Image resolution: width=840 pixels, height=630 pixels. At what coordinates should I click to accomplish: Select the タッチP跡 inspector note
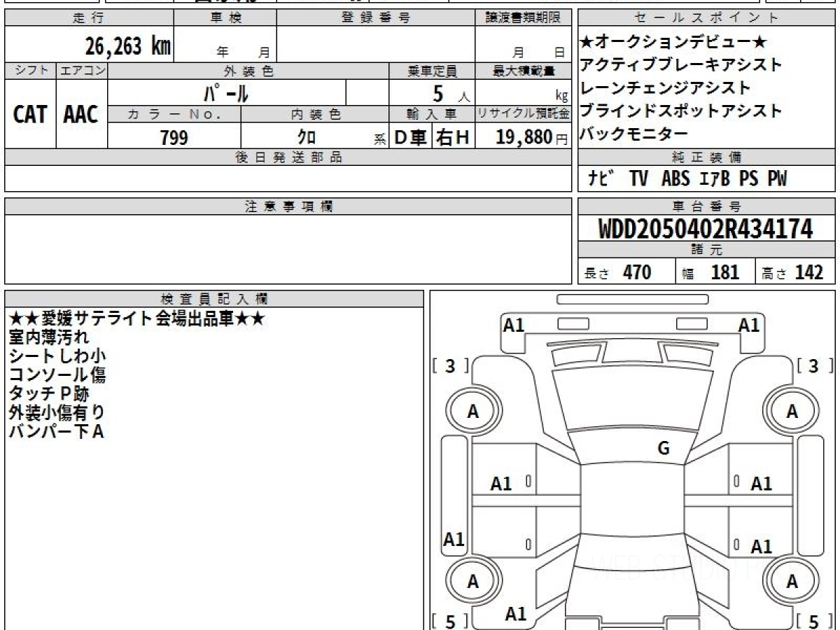tap(49, 394)
